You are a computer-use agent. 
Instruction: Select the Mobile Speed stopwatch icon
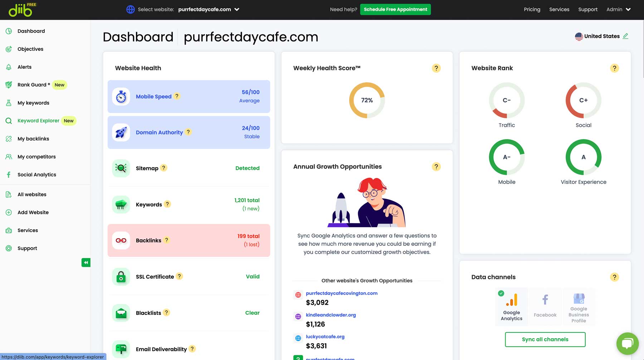pos(121,96)
